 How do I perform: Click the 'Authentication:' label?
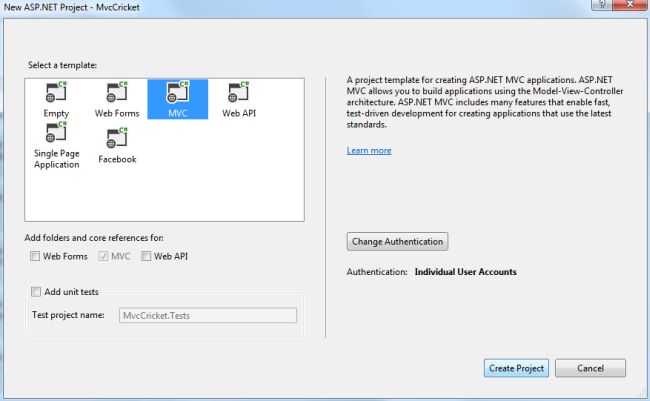[x=377, y=272]
